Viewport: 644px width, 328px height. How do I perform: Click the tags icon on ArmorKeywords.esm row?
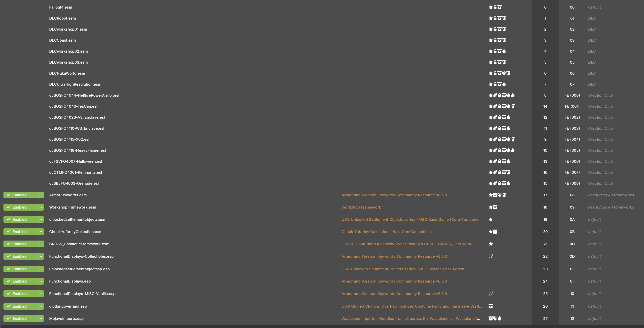(499, 195)
